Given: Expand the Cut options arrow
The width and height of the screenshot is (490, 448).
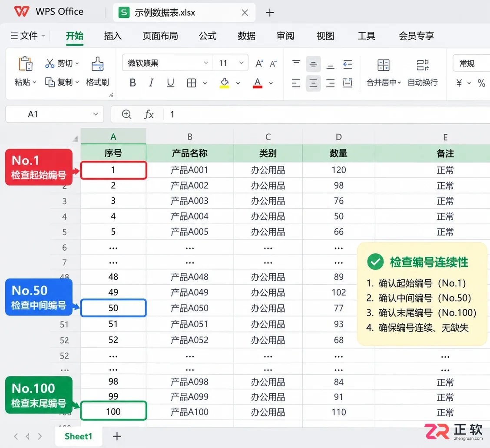Looking at the screenshot, I should tap(77, 63).
